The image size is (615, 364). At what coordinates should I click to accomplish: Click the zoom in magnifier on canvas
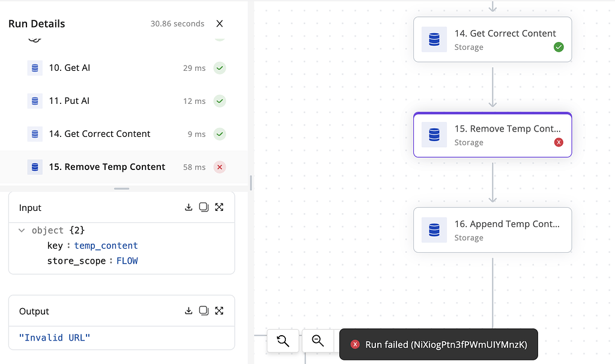pyautogui.click(x=283, y=341)
